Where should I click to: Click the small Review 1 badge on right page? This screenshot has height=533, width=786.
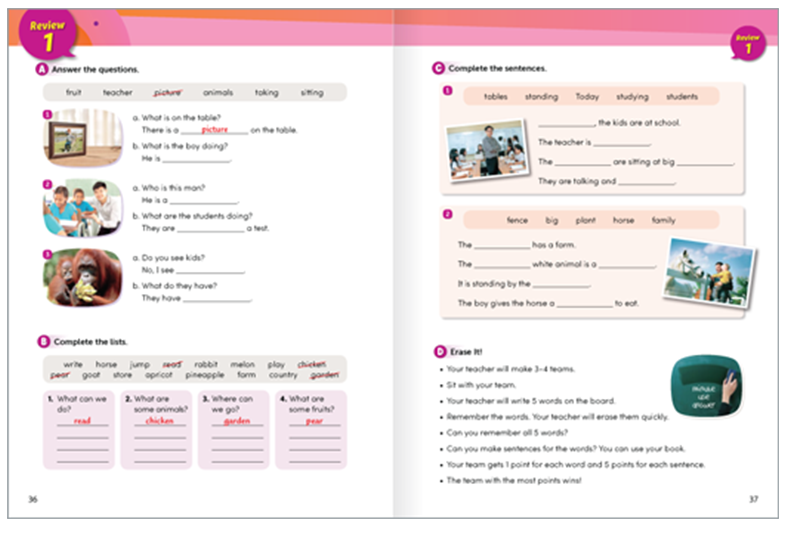[747, 44]
